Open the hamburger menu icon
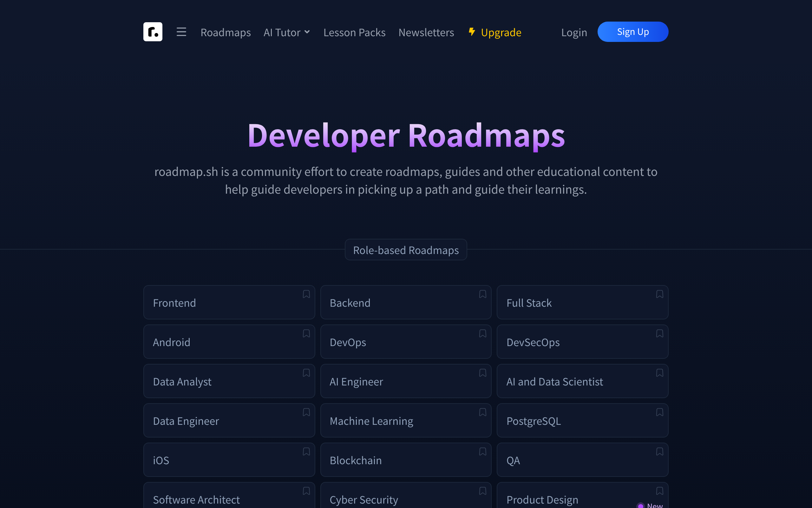The image size is (812, 508). click(x=181, y=32)
